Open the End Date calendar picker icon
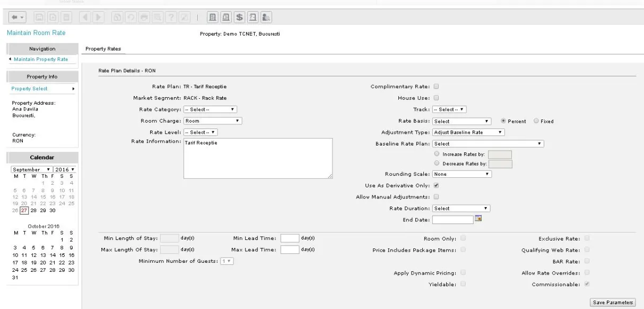The image size is (644, 309). click(478, 218)
